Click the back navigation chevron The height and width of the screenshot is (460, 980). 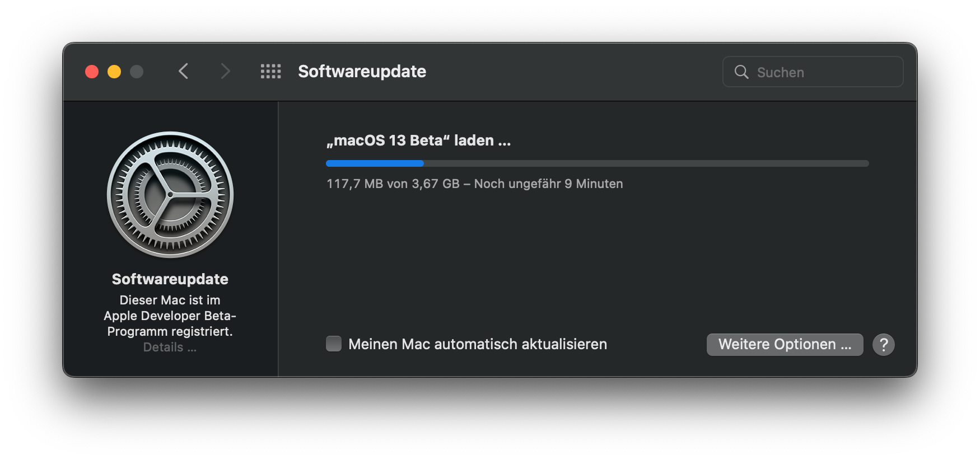183,71
